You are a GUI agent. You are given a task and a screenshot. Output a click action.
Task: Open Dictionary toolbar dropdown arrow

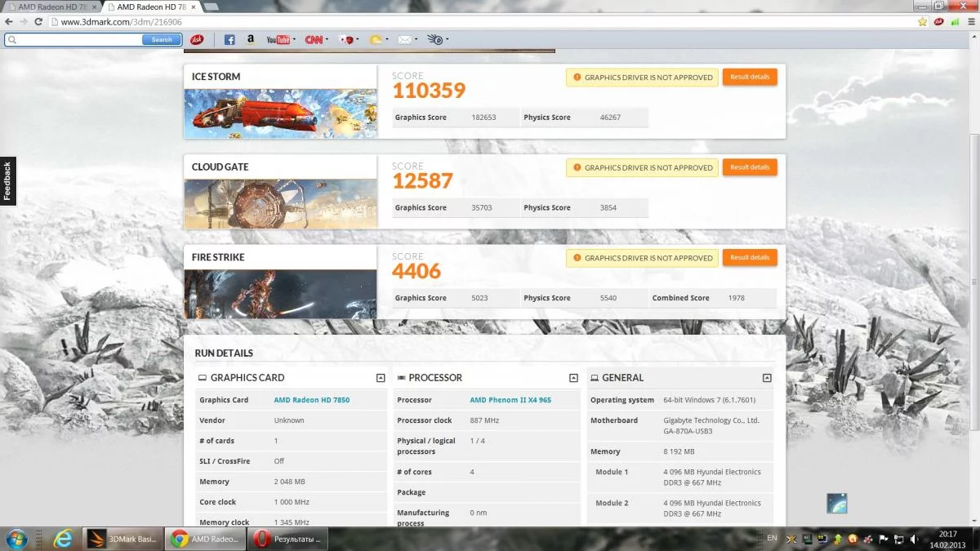tap(447, 39)
